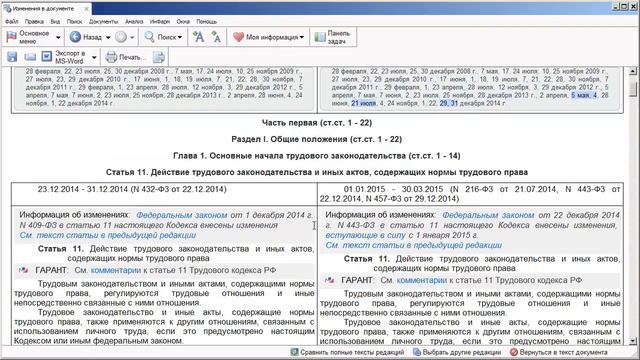This screenshot has width=640, height=360.
Task: Open the Помощь menu
Action: (207, 22)
